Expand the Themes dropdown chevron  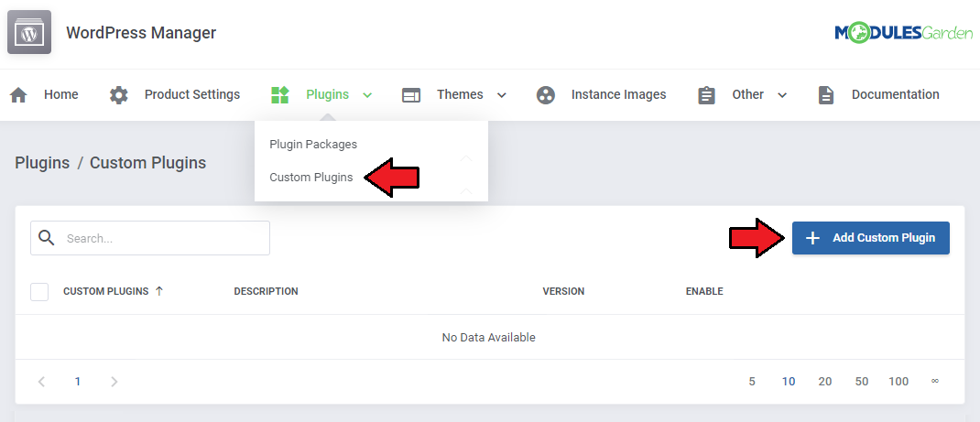click(x=501, y=95)
